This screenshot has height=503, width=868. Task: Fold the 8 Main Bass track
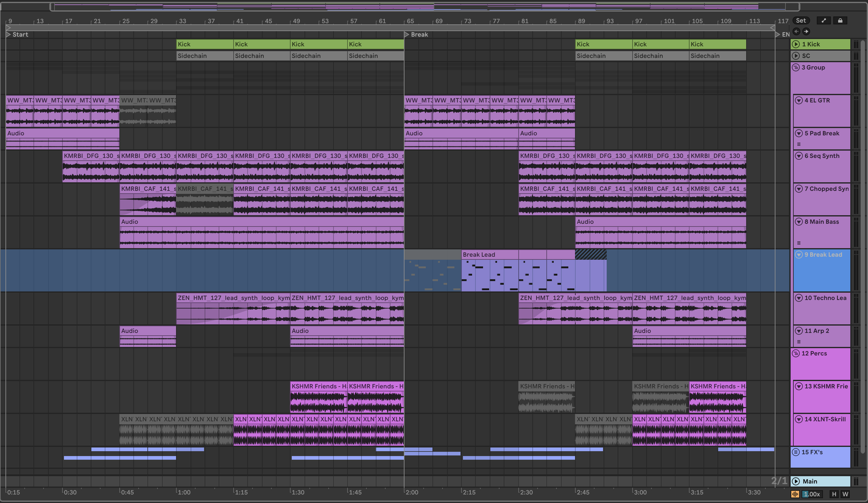click(x=799, y=222)
